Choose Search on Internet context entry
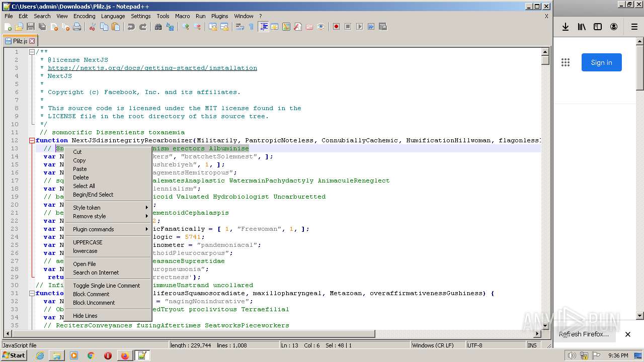The image size is (644, 362). click(x=108, y=273)
